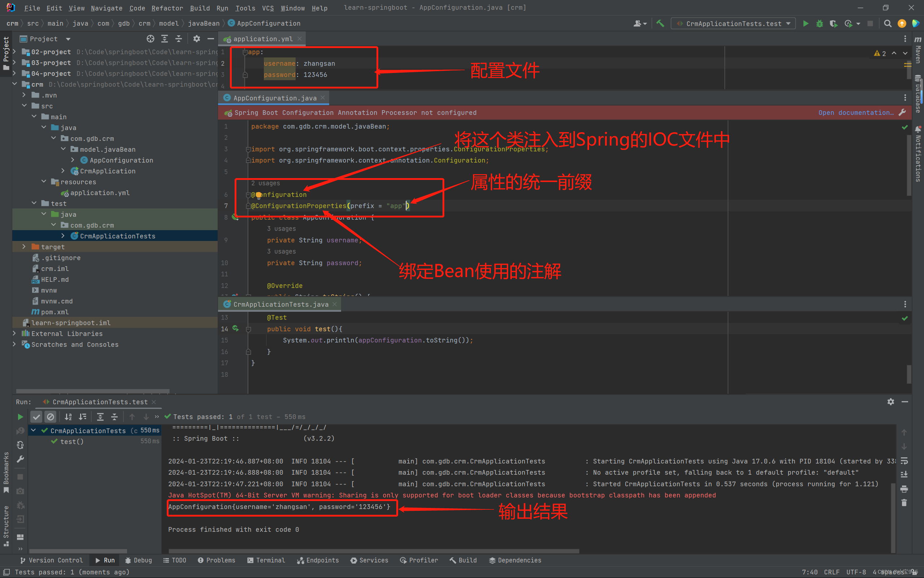The height and width of the screenshot is (578, 924).
Task: Click the UTF-8 encoding status entry
Action: click(856, 572)
